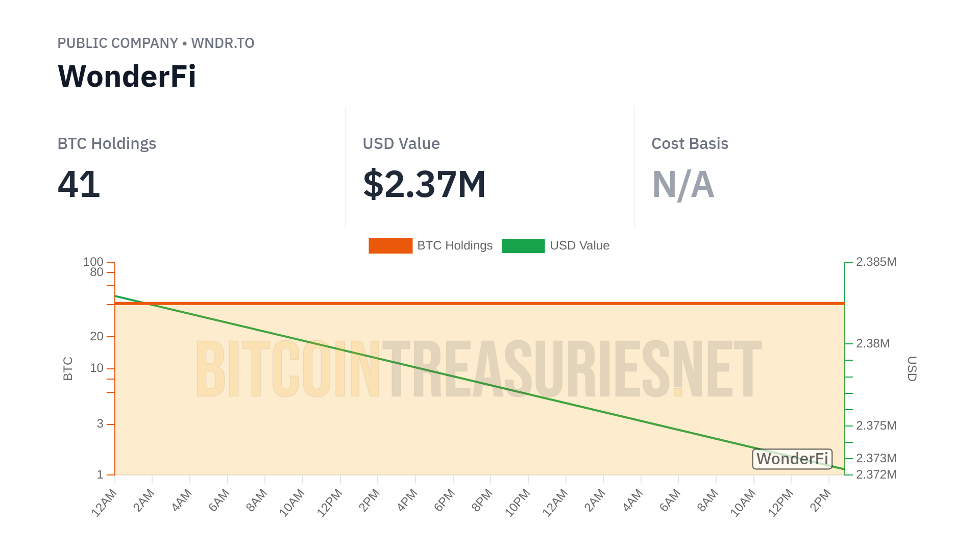Click the 2.385M label on USD axis
The height and width of the screenshot is (551, 980).
876,262
